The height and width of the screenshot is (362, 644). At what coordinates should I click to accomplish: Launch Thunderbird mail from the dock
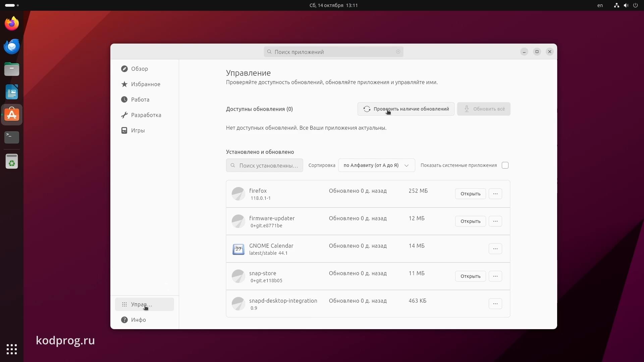pos(12,46)
